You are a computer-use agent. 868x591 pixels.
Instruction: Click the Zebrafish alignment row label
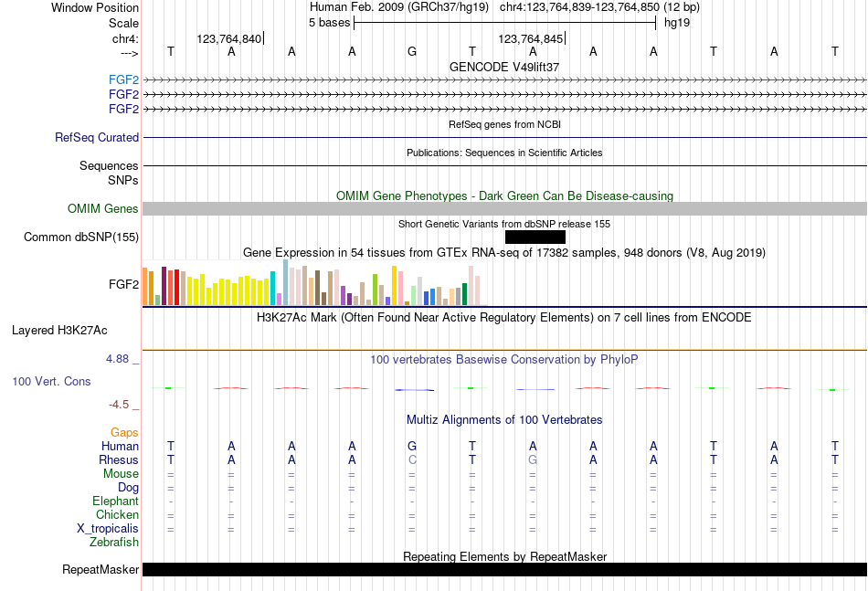pos(114,543)
